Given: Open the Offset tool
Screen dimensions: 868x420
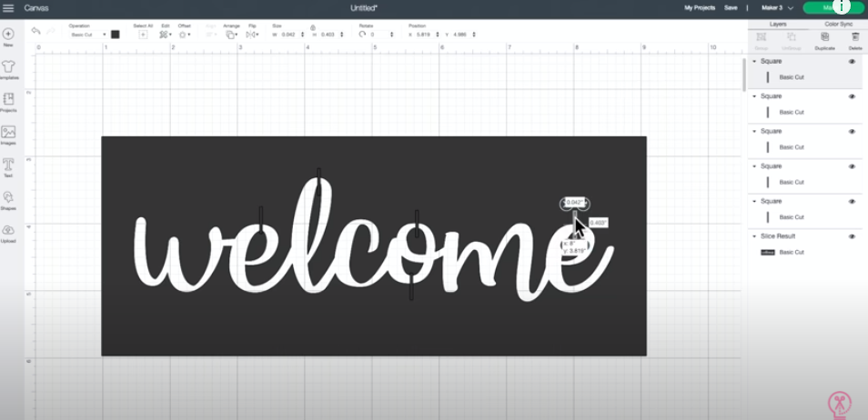Looking at the screenshot, I should [x=185, y=35].
